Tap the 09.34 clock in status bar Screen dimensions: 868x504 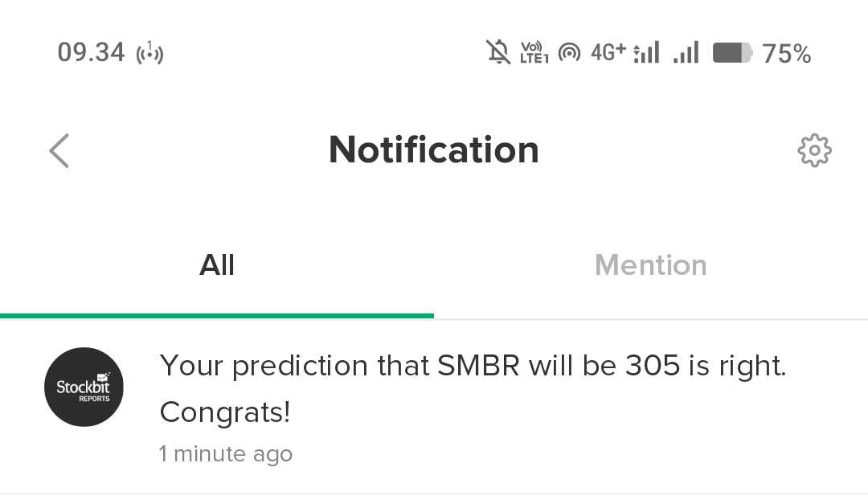pos(91,53)
